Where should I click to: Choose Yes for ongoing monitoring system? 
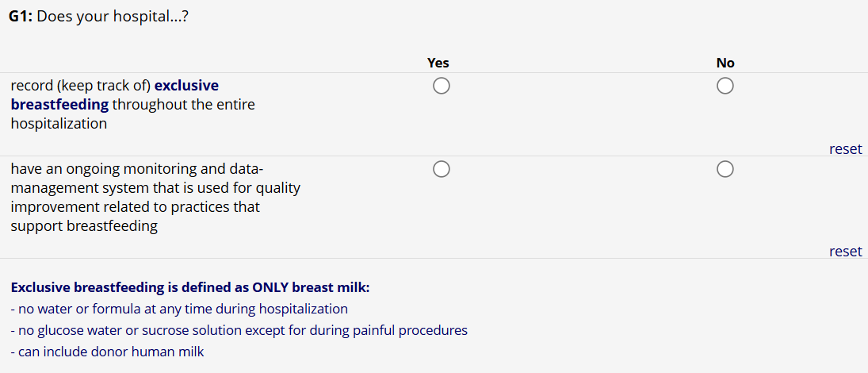(x=442, y=169)
